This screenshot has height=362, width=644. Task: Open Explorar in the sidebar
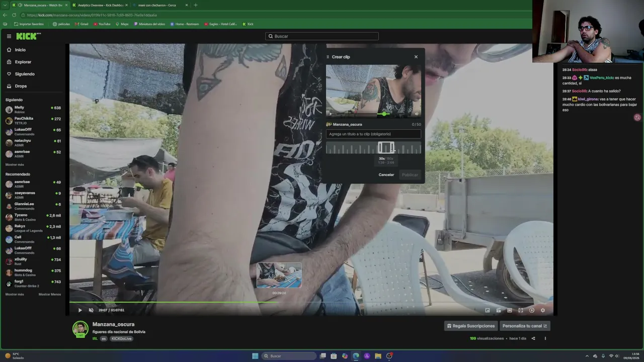23,62
